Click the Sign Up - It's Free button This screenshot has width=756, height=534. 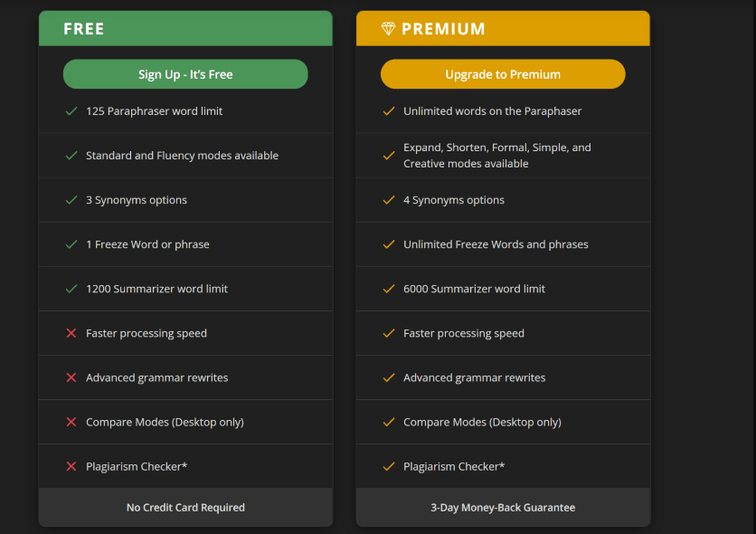185,74
